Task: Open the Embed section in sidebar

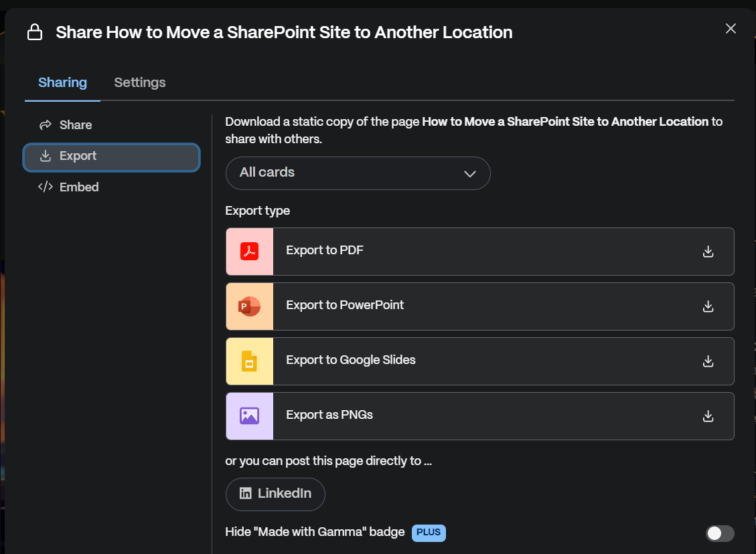Action: 111,187
